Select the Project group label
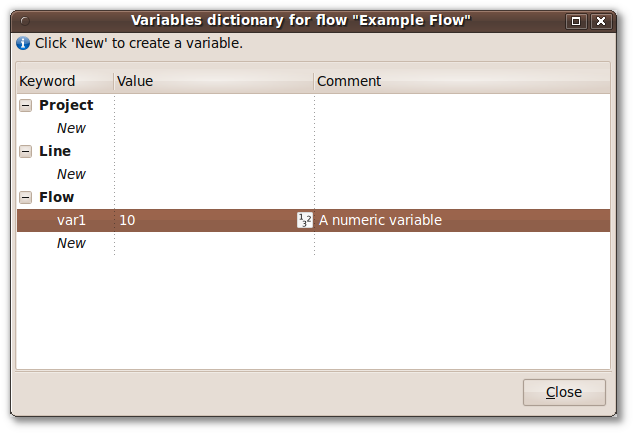 (x=66, y=105)
